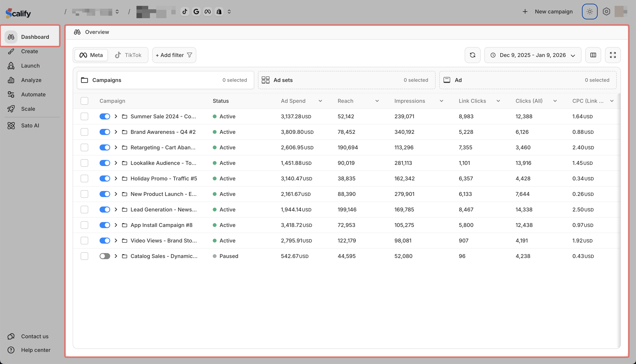
Task: Expand the Holiday Promo Traffic #5 campaign
Action: tap(116, 178)
